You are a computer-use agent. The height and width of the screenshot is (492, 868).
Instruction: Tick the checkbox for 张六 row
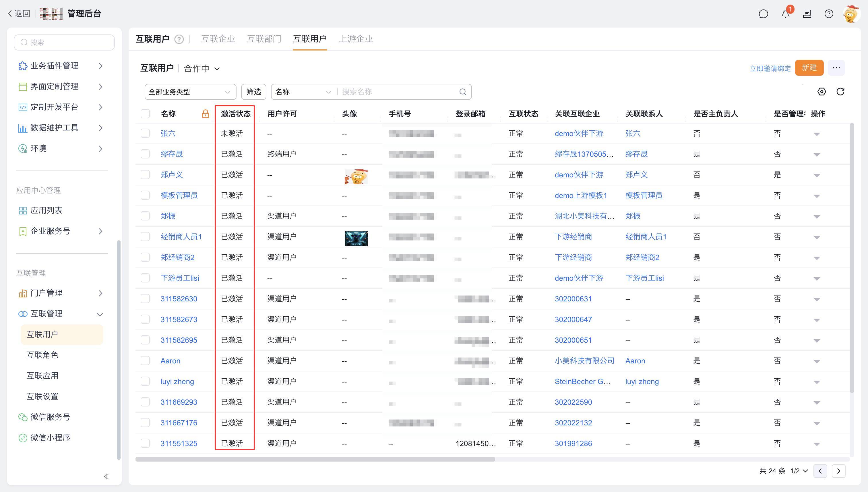pos(145,133)
